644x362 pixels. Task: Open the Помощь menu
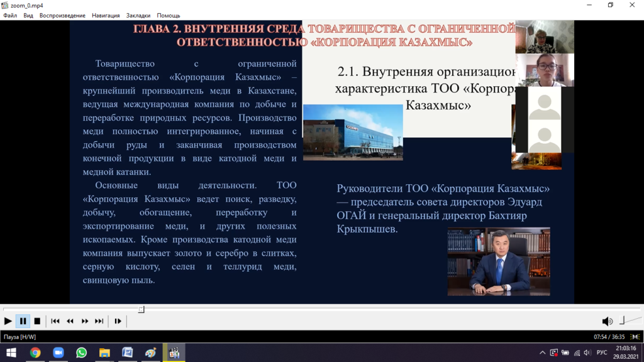click(169, 16)
